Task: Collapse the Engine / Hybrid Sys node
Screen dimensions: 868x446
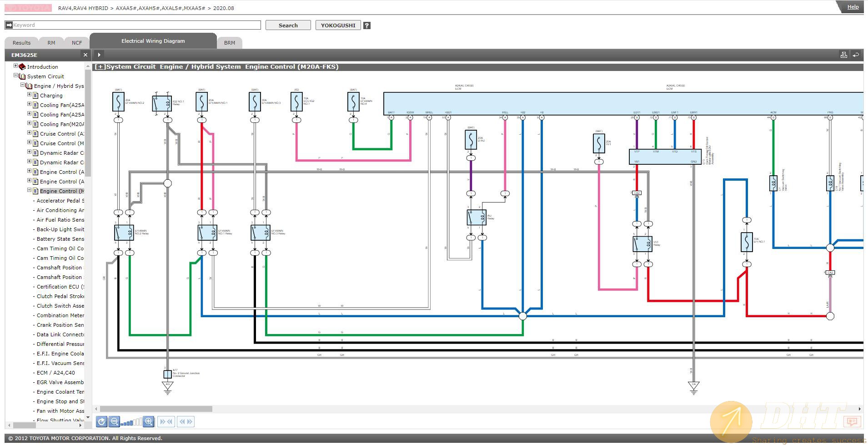Action: point(22,85)
